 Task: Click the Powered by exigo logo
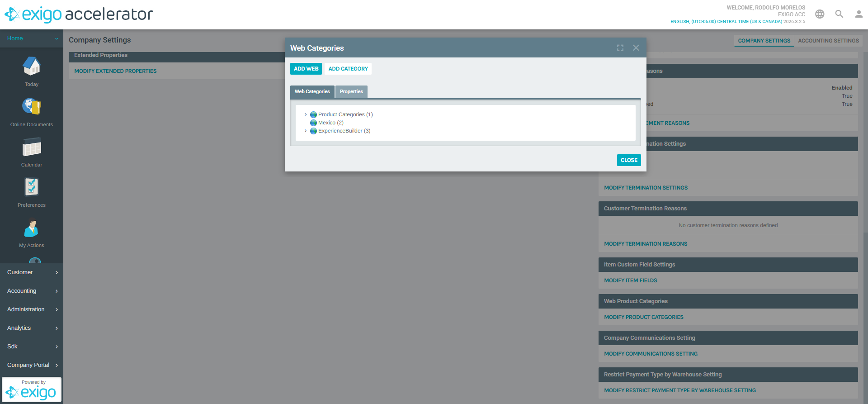click(32, 390)
